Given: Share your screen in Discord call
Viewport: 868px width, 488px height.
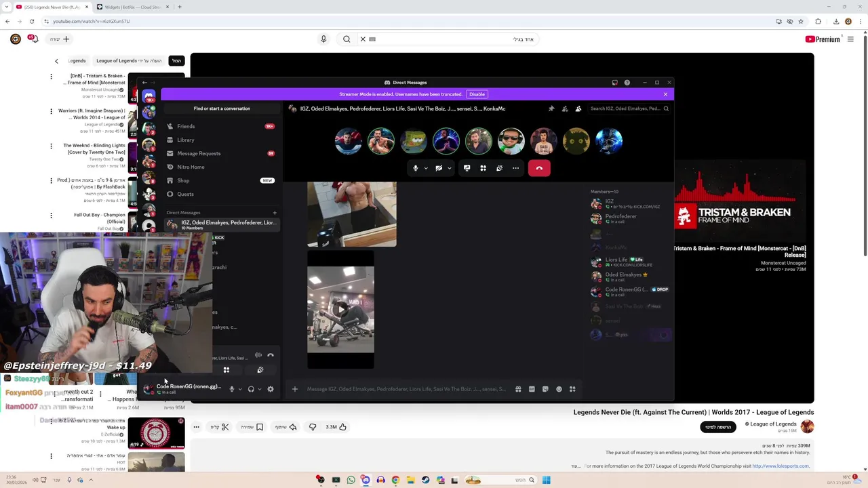Looking at the screenshot, I should coord(467,168).
